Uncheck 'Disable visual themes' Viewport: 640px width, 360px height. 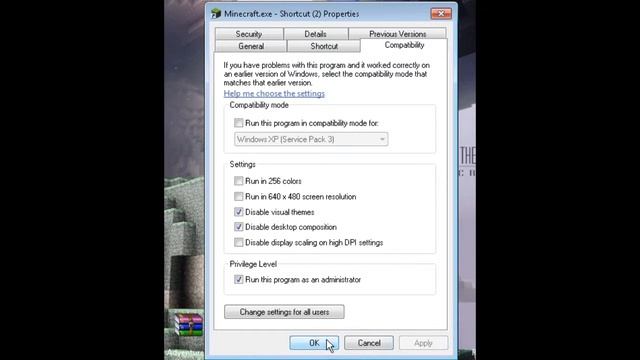click(238, 212)
